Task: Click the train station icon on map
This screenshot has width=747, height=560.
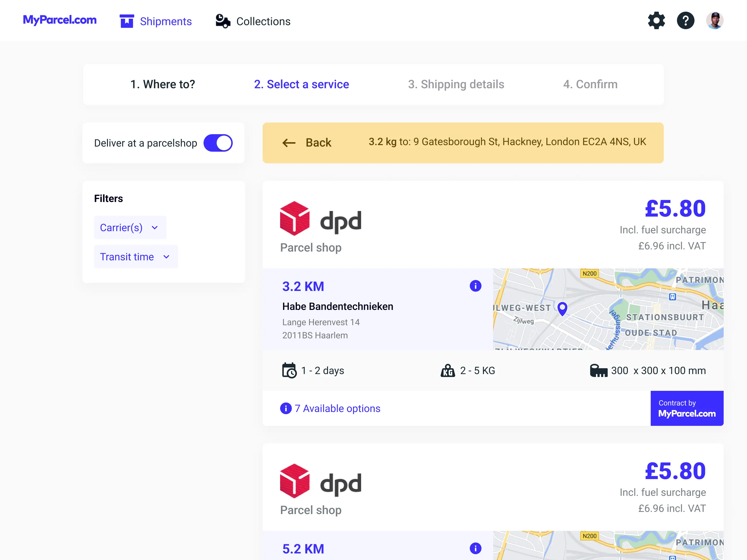Action: coord(672,297)
